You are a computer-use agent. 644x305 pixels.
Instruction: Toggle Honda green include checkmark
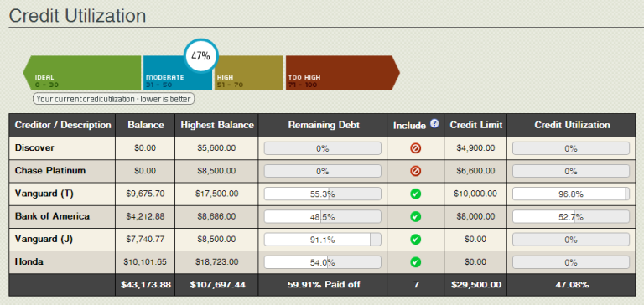tap(415, 261)
